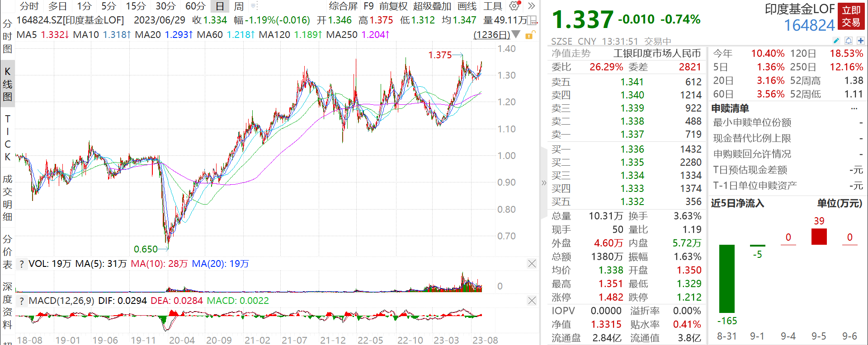Click the VOL indicator help question mark

[x=21, y=264]
